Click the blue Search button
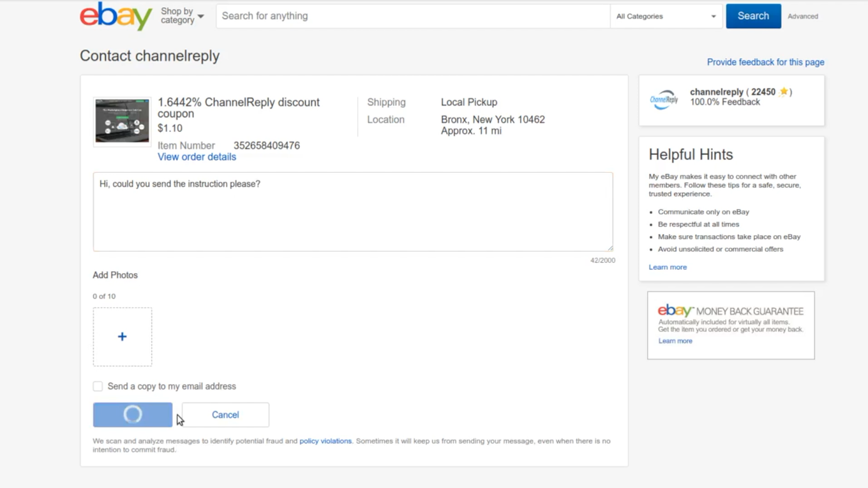The width and height of the screenshot is (868, 488). (x=753, y=16)
